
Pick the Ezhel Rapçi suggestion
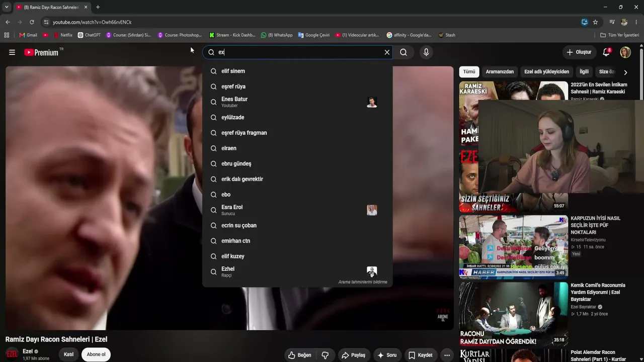click(x=297, y=271)
